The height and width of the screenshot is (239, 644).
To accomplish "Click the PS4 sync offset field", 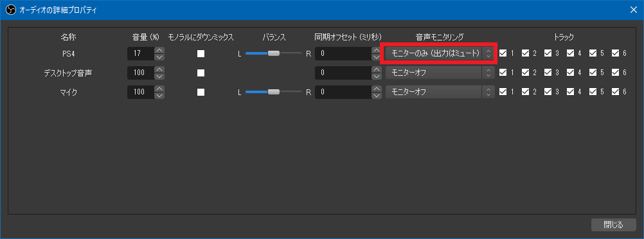I will pyautogui.click(x=343, y=53).
